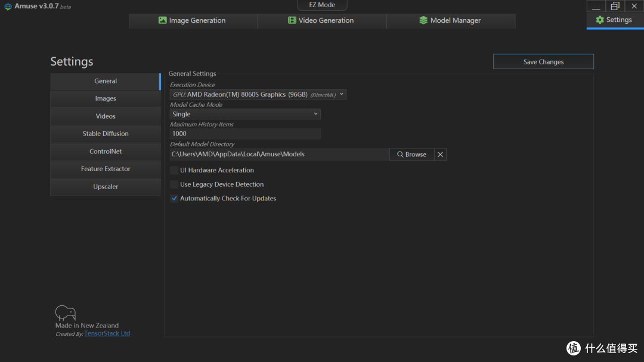Tick Use Legacy Device Detection
Screen dimensions: 644x362
click(174, 184)
